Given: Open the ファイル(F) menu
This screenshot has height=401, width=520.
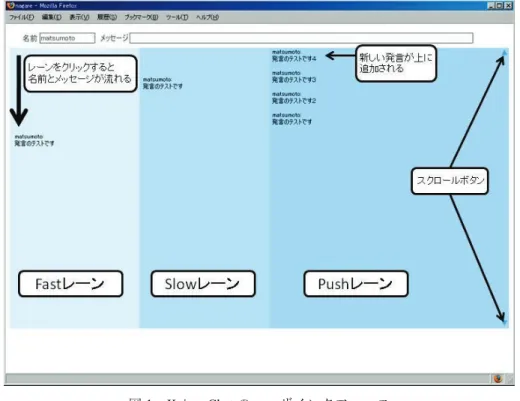Looking at the screenshot, I should [21, 17].
